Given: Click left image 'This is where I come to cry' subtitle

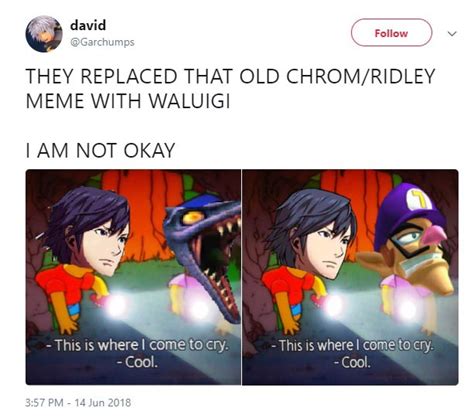Looking at the screenshot, I should click(x=137, y=346).
